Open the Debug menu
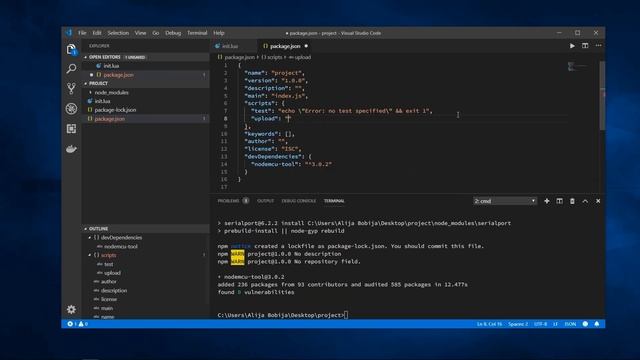Image resolution: width=640 pixels, height=360 pixels. click(x=173, y=33)
